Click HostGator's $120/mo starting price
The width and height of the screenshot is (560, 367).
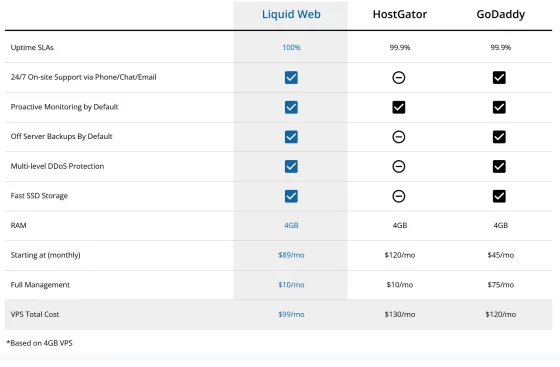click(400, 255)
